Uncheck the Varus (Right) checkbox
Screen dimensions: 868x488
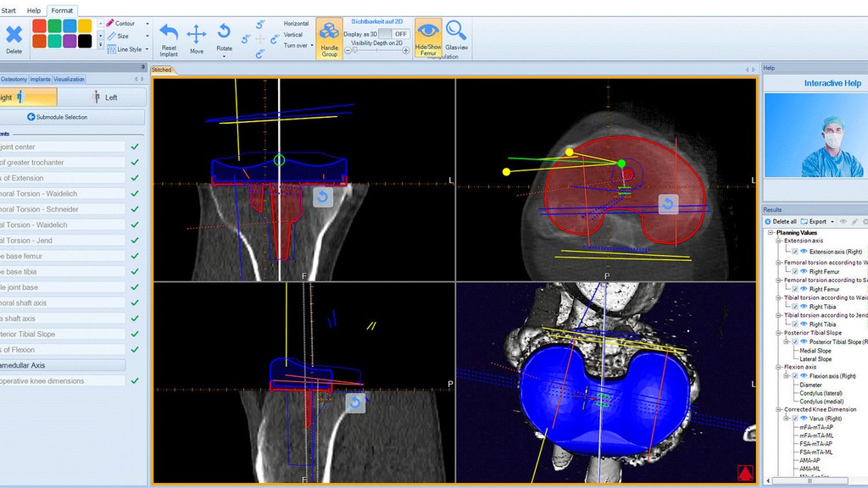tap(795, 419)
